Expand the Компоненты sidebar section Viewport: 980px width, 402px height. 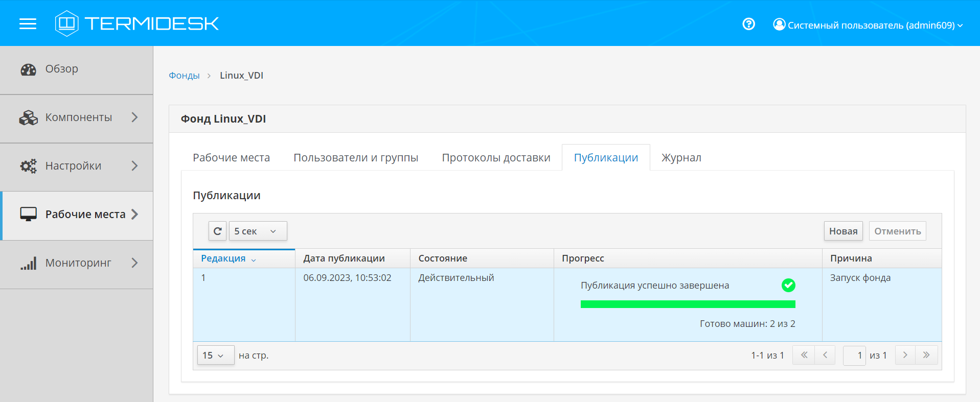tap(77, 117)
